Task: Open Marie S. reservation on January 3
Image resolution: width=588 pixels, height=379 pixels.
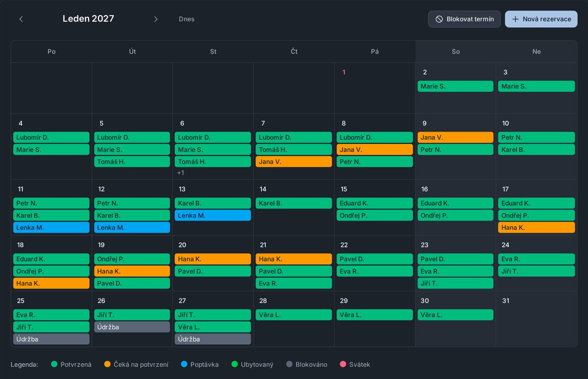Action: click(x=536, y=86)
